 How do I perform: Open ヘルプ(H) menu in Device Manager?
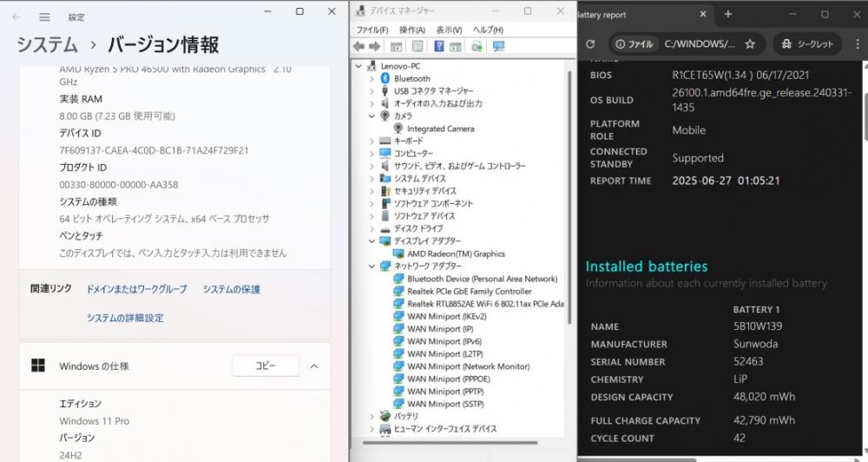point(488,30)
